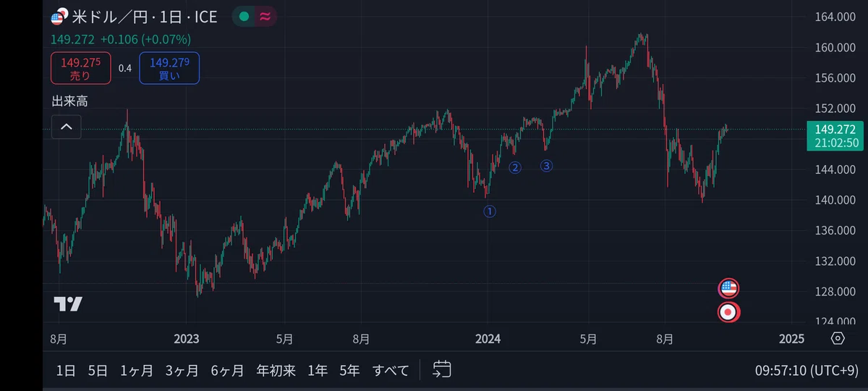This screenshot has height=391, width=868.
Task: Click the green market status dot
Action: [244, 17]
